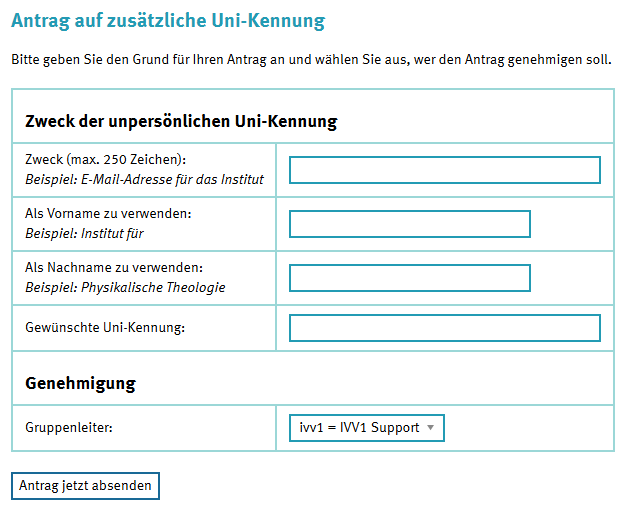Focus the Vorname input field
The image size is (640, 518).
pyautogui.click(x=409, y=224)
